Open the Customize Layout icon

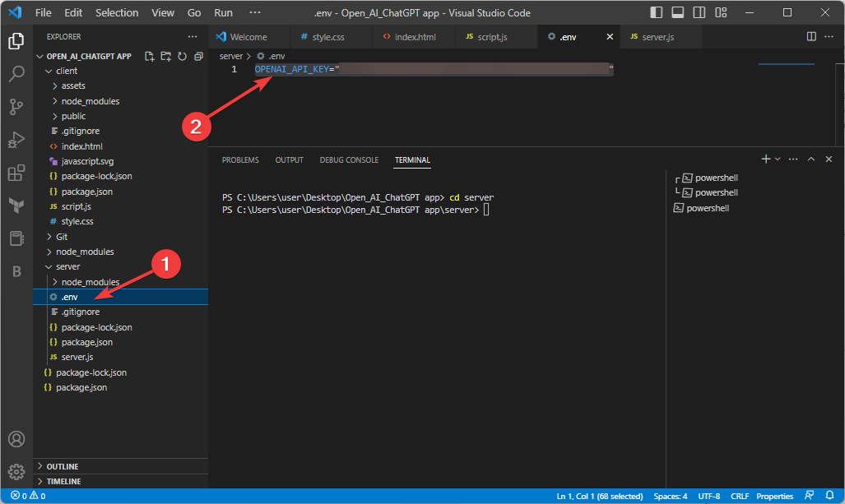pyautogui.click(x=721, y=12)
